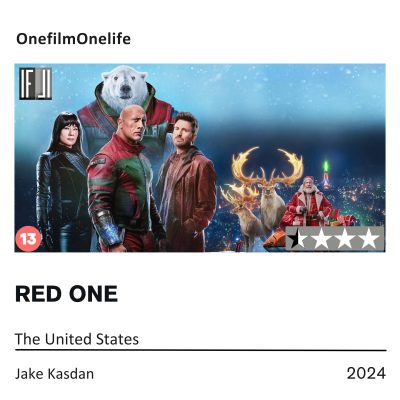
Task: Select the second star in the rating
Action: click(321, 240)
